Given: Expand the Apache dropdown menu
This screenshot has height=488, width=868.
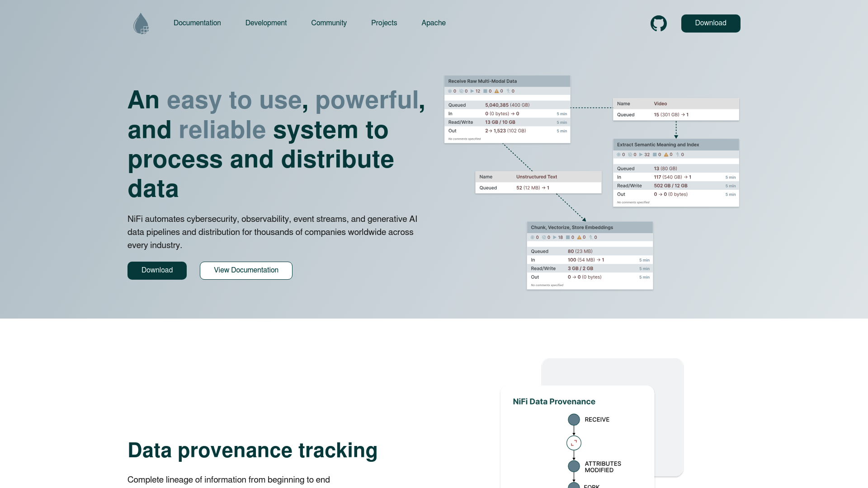Looking at the screenshot, I should coord(434,23).
